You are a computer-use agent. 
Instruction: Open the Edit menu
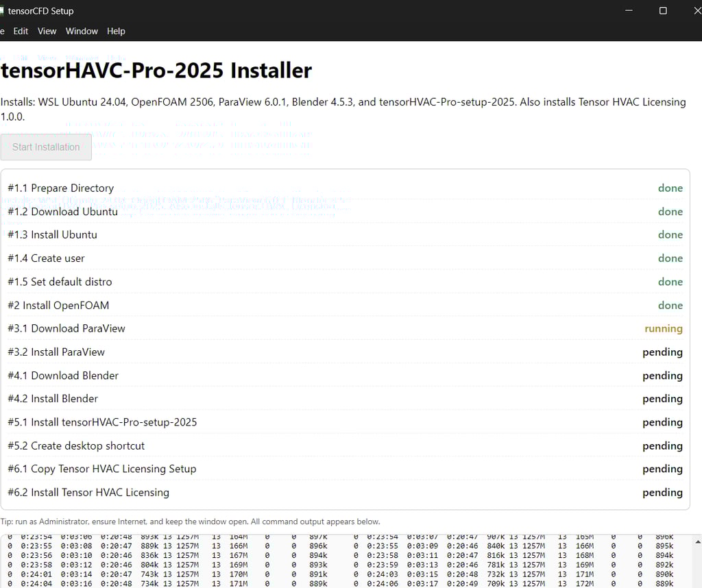click(21, 32)
